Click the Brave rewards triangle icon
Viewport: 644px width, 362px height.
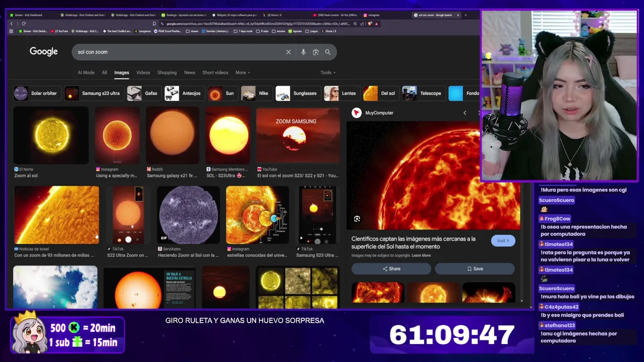coord(376,24)
